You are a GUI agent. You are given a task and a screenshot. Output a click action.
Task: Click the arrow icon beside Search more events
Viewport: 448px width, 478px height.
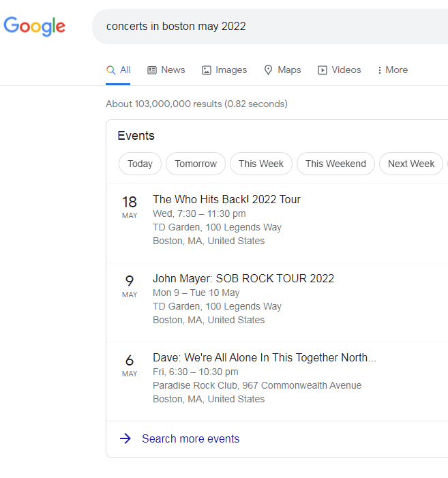125,438
